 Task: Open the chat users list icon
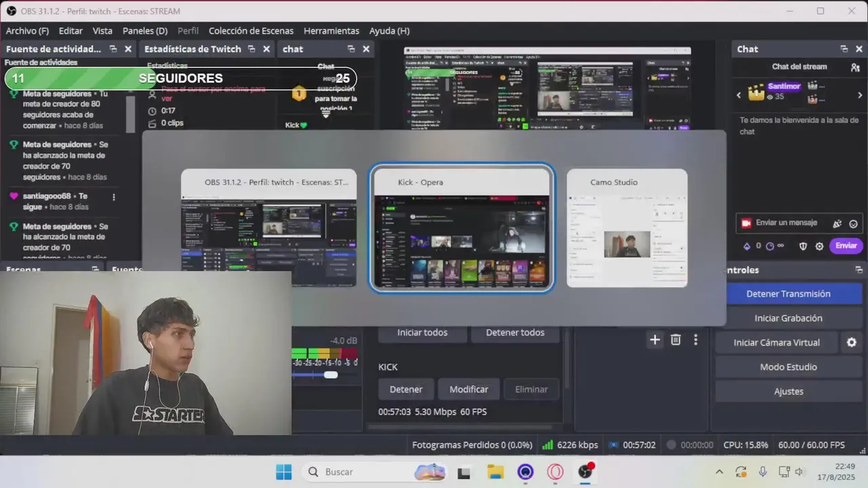pyautogui.click(x=855, y=67)
